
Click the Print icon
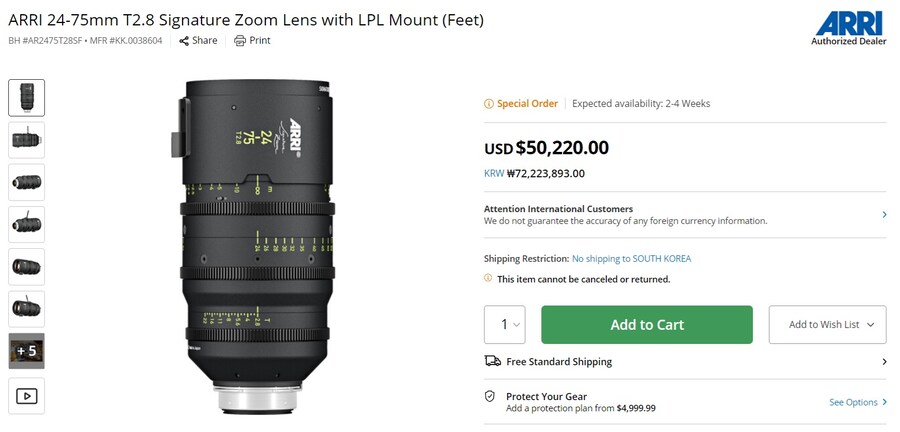240,41
